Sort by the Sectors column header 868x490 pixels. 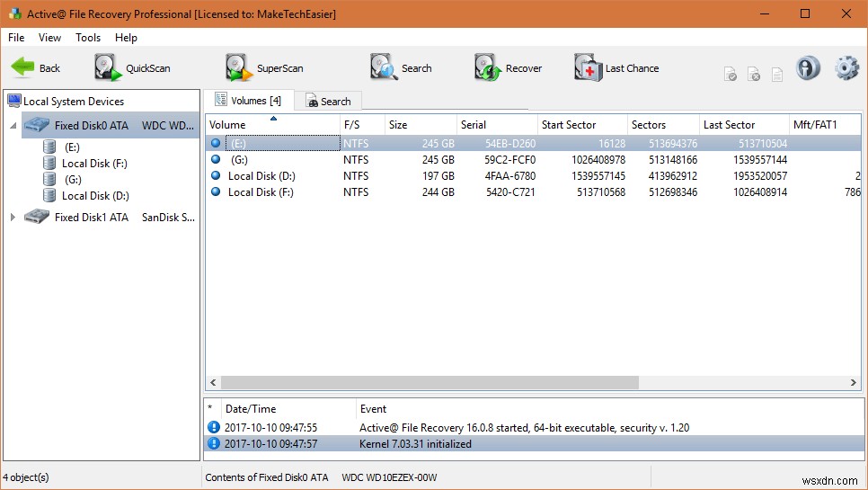[x=662, y=125]
